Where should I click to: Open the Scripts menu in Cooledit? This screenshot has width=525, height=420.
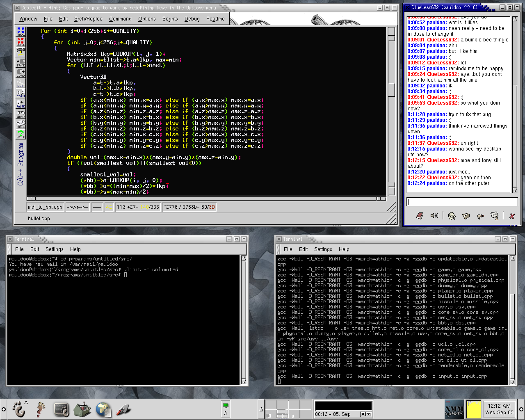[170, 19]
